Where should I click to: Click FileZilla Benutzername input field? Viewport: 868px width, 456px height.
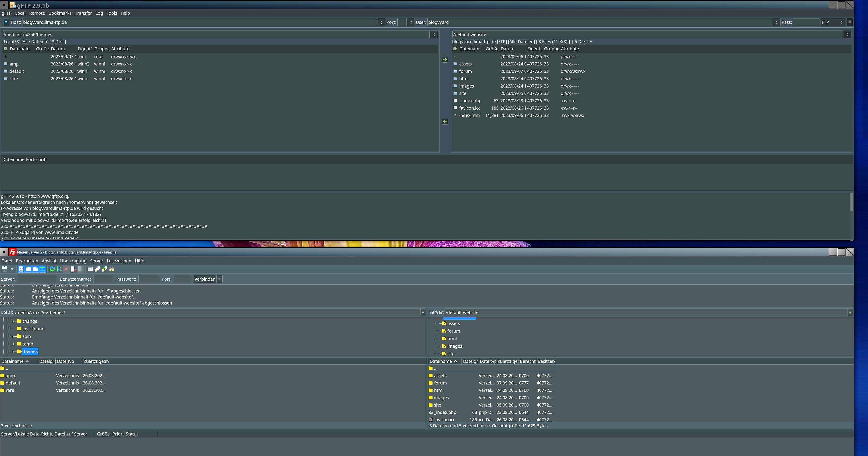[103, 279]
